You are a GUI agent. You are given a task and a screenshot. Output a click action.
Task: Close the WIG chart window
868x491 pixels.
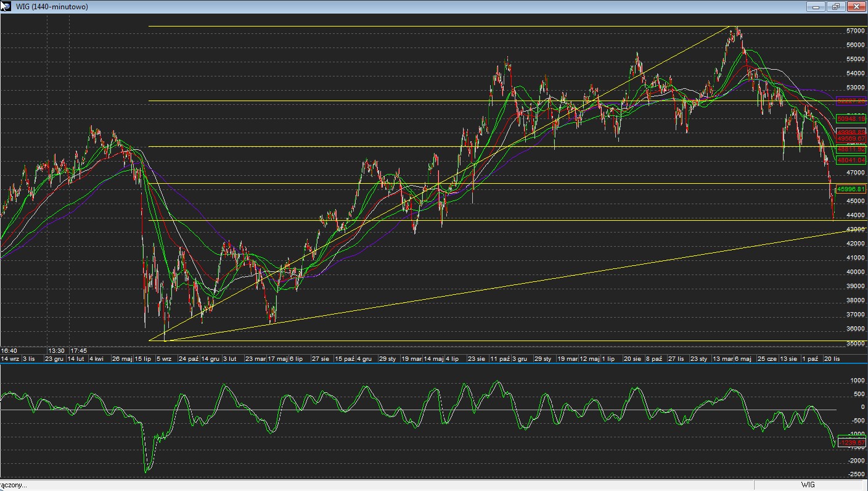[x=856, y=6]
